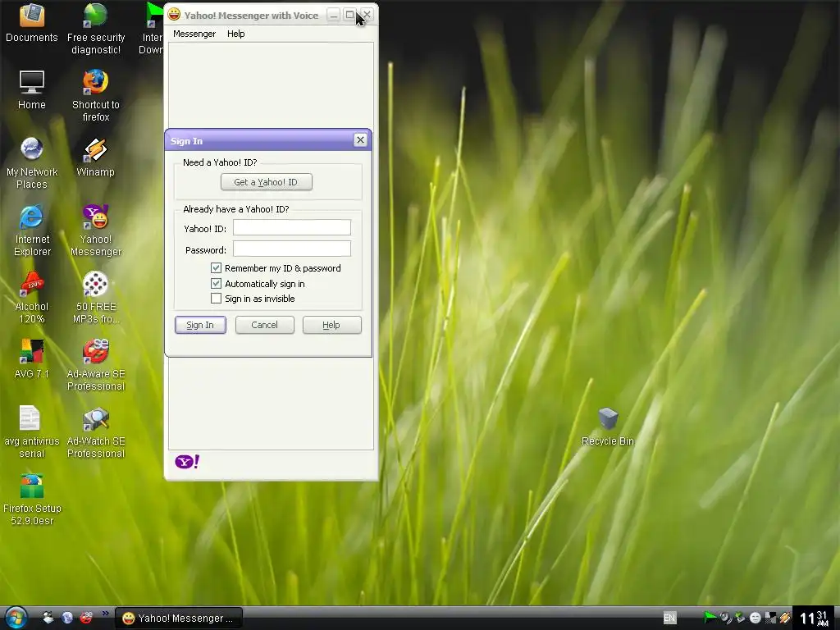Screen dimensions: 840x630
Task: Open the Help menu
Action: click(x=235, y=34)
